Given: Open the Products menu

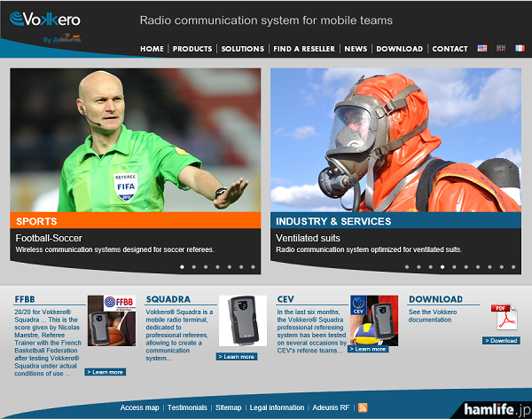Looking at the screenshot, I should pyautogui.click(x=192, y=50).
